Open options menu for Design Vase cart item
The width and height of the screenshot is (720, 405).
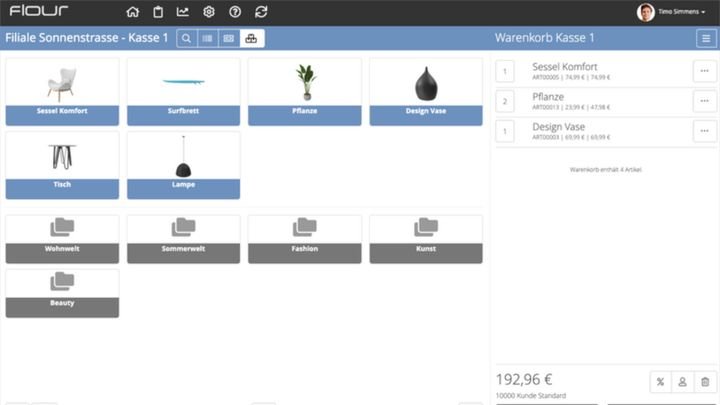point(703,130)
